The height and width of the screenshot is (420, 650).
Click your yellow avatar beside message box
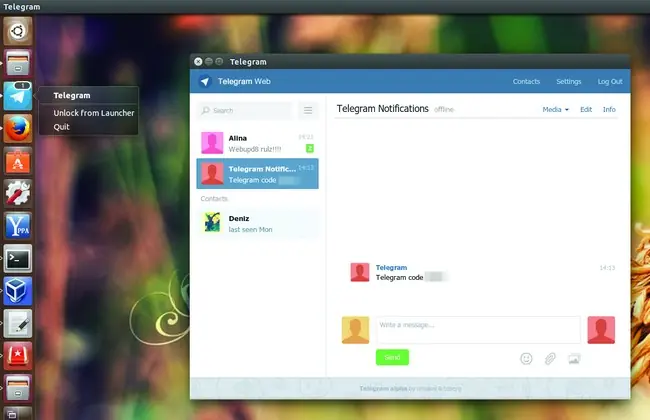pos(355,330)
